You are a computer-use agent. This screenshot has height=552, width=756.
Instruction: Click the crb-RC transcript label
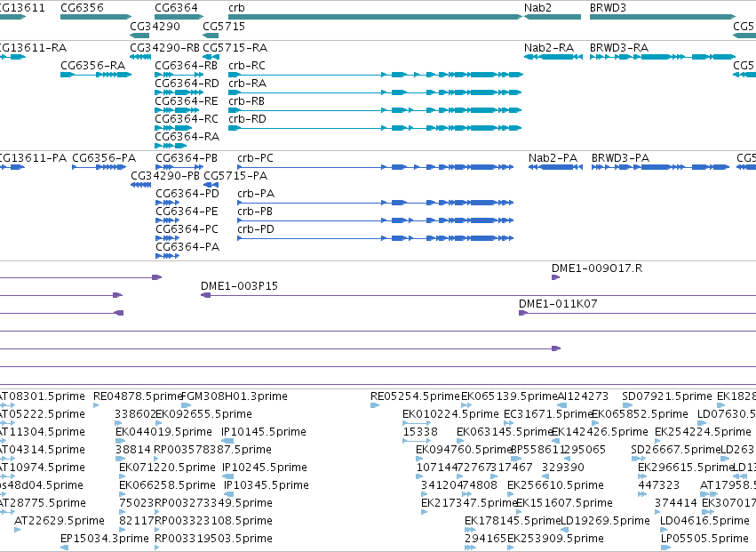tap(247, 66)
